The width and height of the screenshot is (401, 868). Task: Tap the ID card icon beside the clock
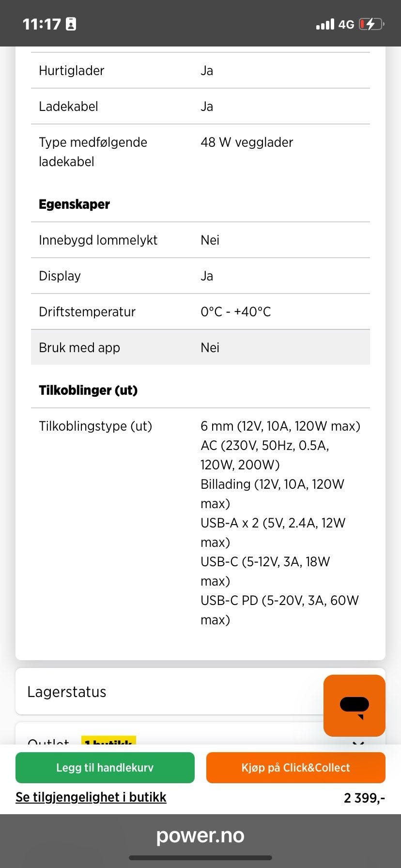pyautogui.click(x=71, y=24)
